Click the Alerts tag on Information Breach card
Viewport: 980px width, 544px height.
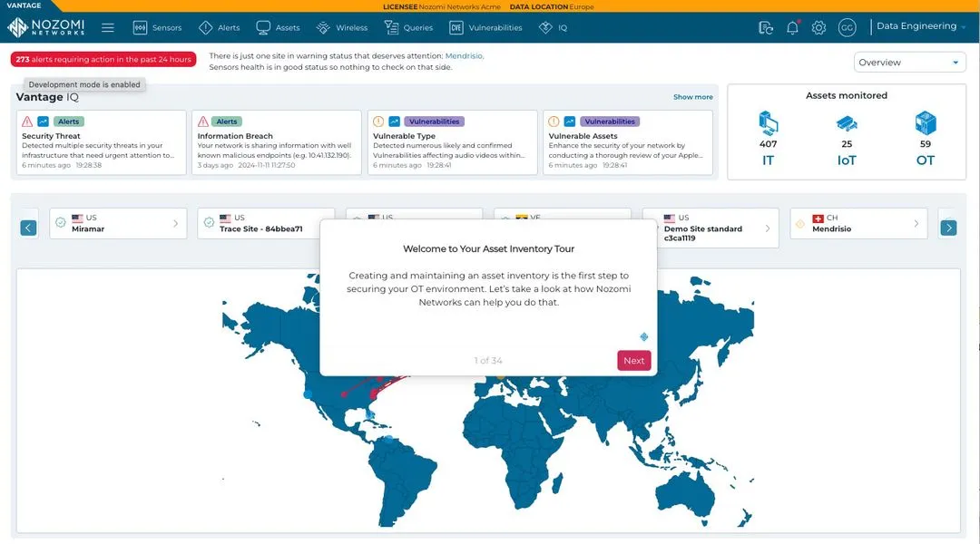click(226, 121)
